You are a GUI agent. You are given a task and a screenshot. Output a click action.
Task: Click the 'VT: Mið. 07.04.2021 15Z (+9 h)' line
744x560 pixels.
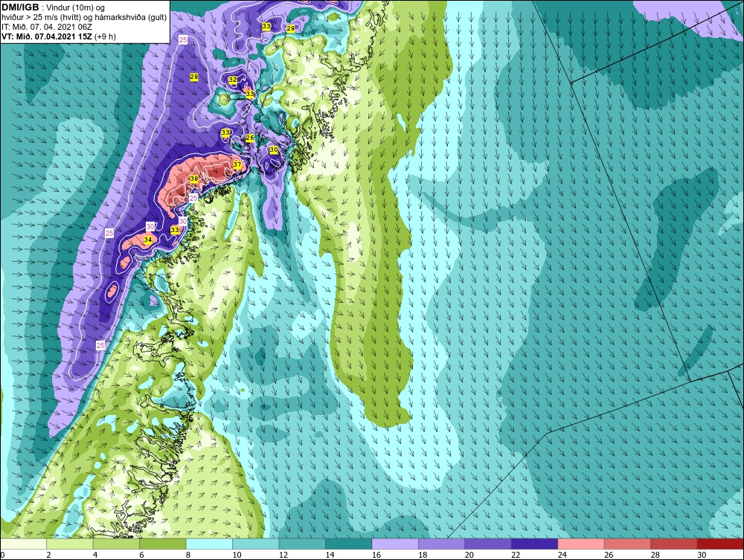(58, 36)
